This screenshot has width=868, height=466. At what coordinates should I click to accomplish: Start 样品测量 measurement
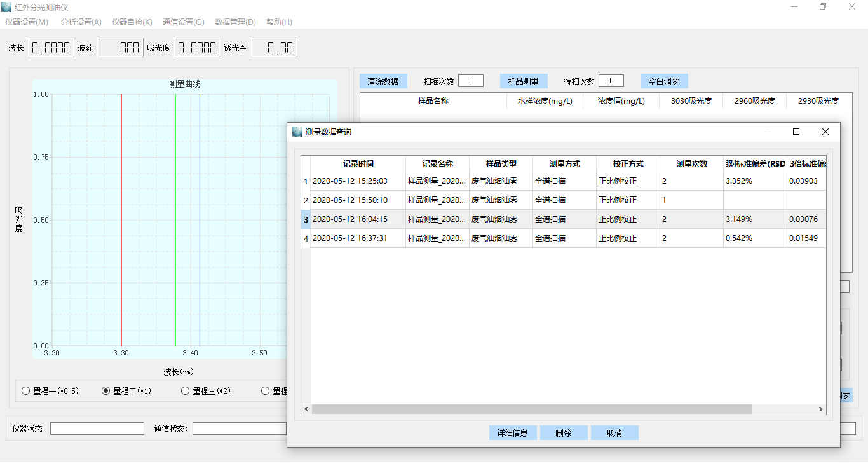523,81
